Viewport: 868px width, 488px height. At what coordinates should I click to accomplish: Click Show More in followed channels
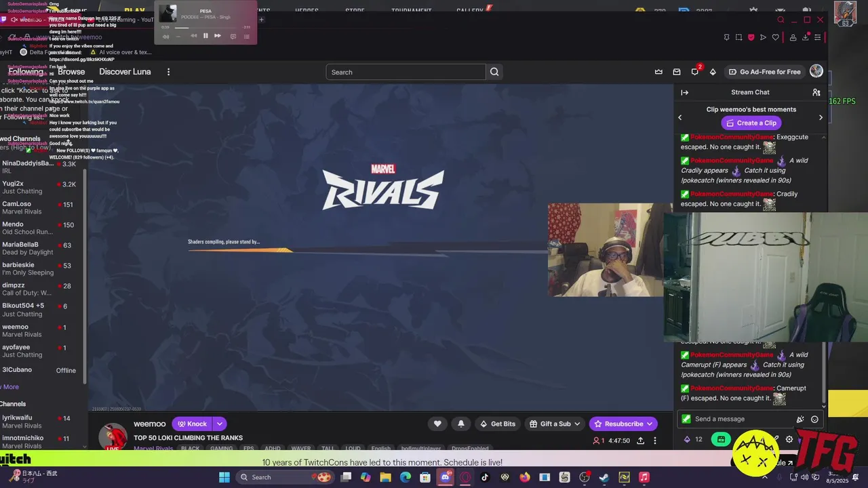pos(9,387)
